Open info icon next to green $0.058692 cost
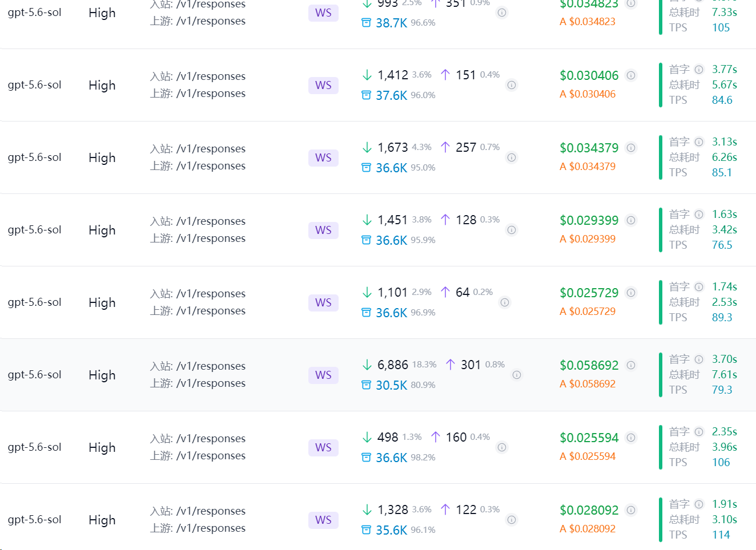 (x=631, y=365)
